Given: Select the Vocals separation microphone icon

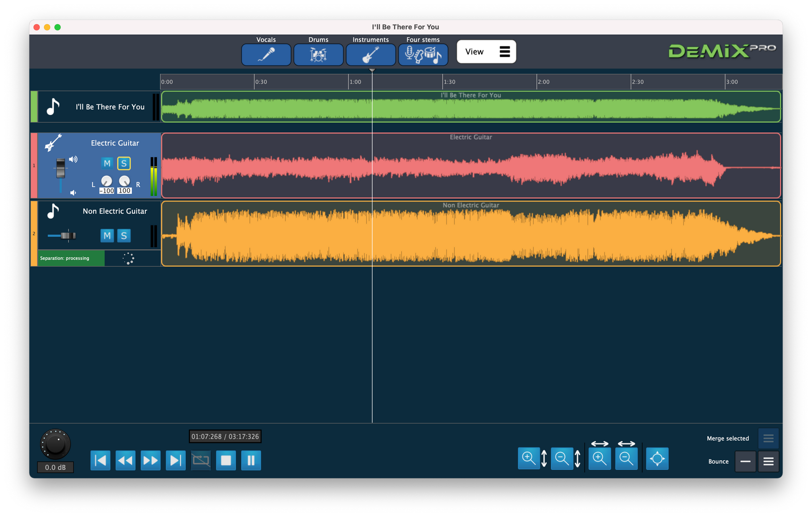Looking at the screenshot, I should [266, 54].
